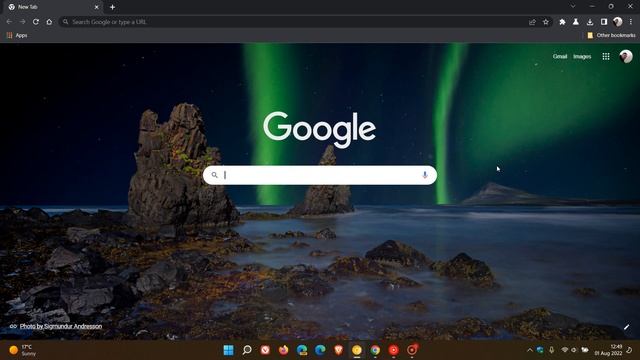640x360 pixels.
Task: Bookmark this tab with the star icon
Action: tap(546, 22)
